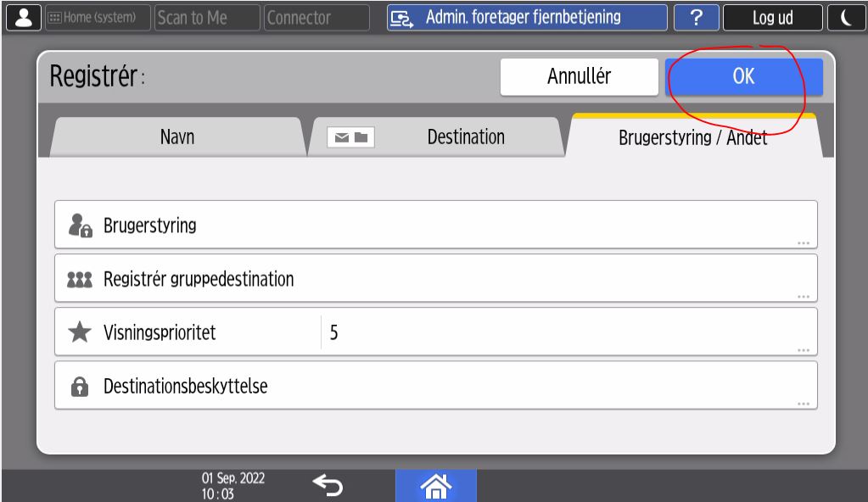
Task: Edit the Visningsprioritet value 5
Action: tap(560, 332)
